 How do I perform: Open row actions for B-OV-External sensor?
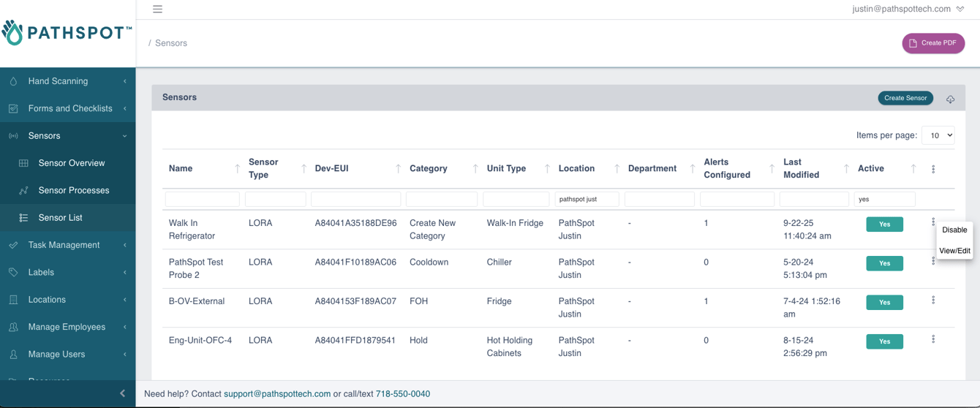tap(933, 301)
